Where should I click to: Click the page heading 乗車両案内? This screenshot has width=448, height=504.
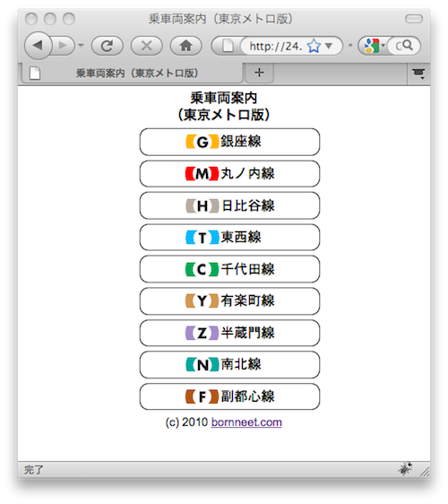[x=224, y=98]
